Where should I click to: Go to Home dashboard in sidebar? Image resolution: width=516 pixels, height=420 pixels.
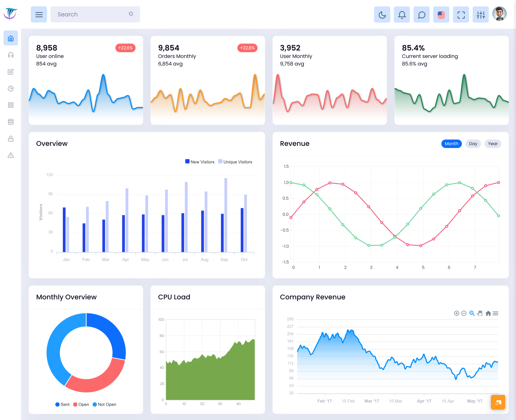(11, 38)
